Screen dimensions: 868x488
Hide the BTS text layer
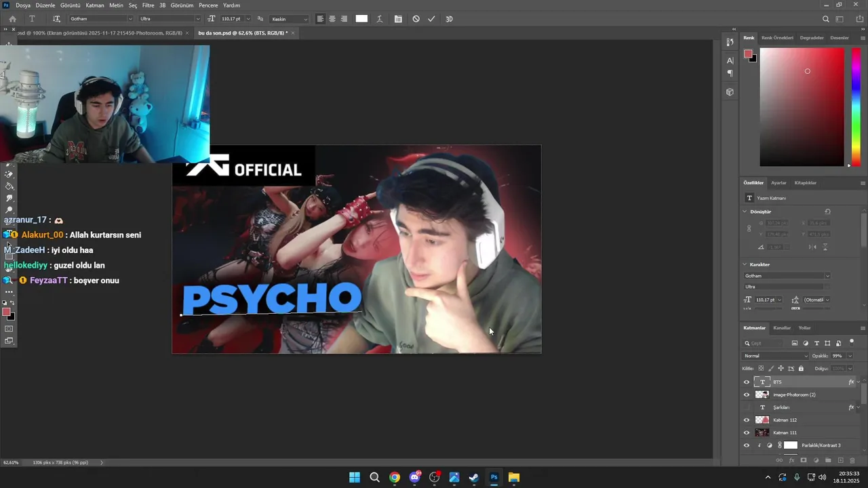coord(747,382)
